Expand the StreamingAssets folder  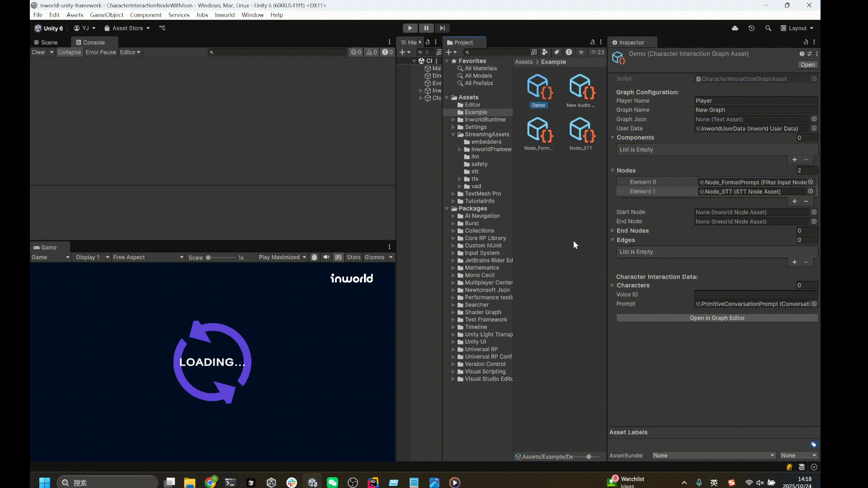point(454,134)
